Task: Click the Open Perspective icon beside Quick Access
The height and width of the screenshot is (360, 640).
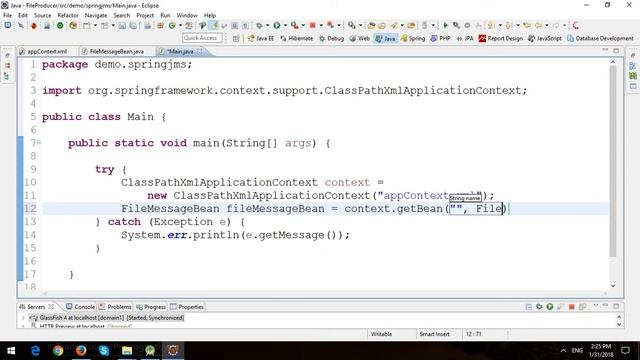Action: point(236,38)
